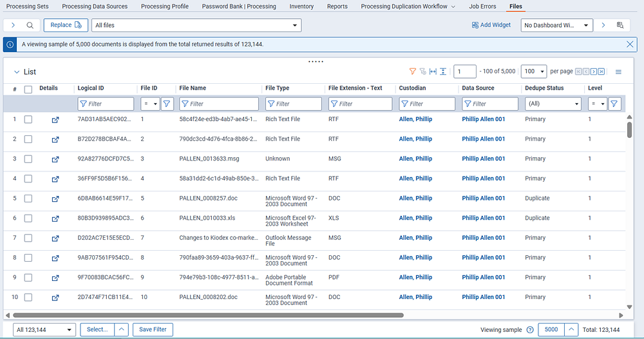Open Processing Duplication Workflow tab menu
Screen dimensions: 644x339
pos(453,6)
